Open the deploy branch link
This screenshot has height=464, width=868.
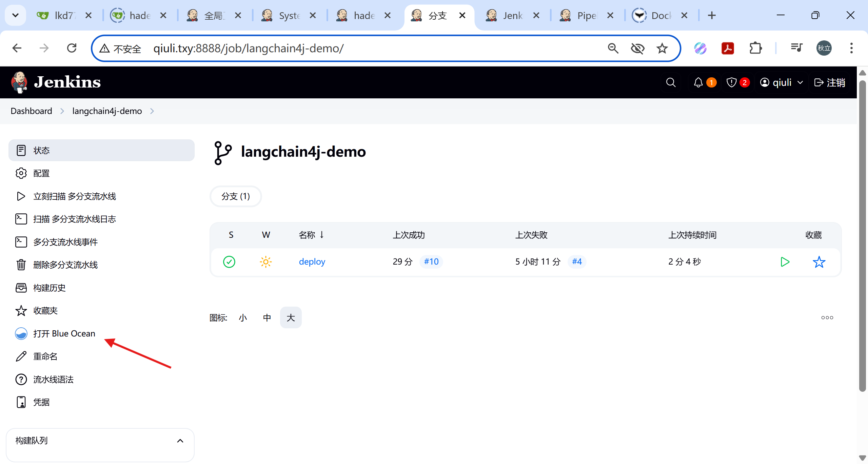[x=312, y=262]
